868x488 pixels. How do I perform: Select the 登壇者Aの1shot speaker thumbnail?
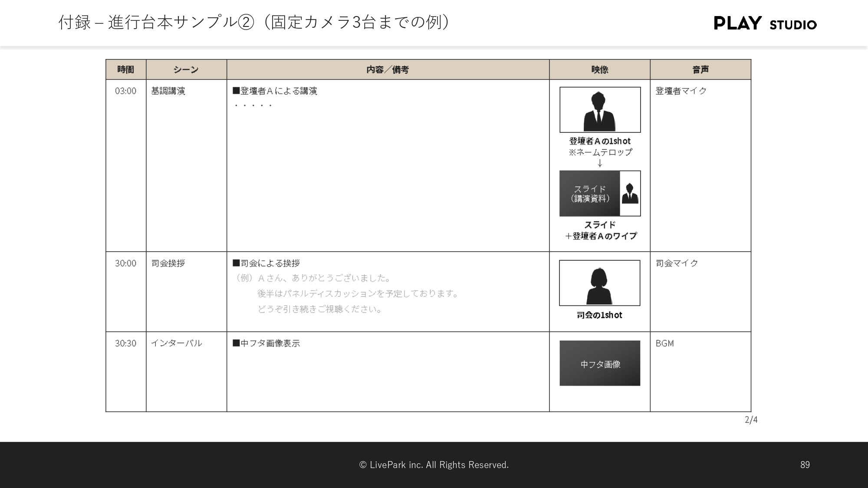pos(600,109)
